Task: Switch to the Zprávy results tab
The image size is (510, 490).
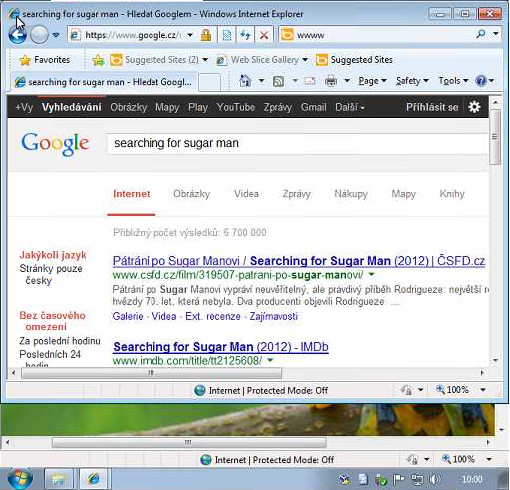Action: (x=296, y=194)
